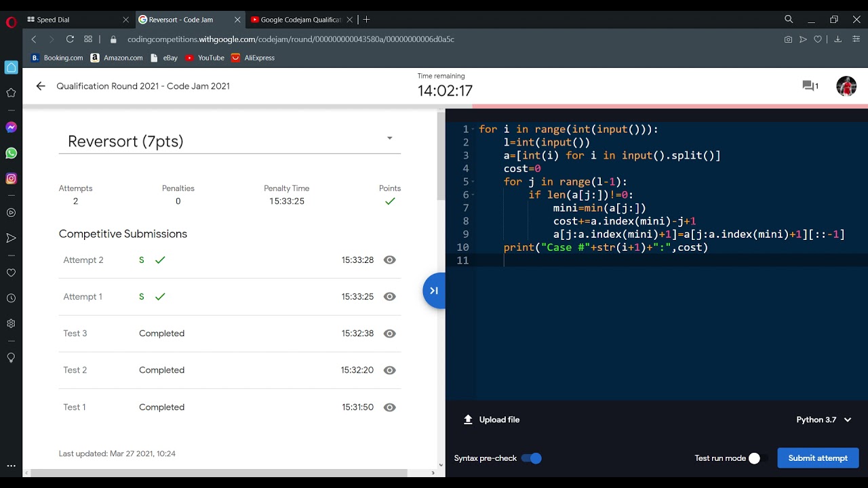Open Opera sidebar home panel icon
This screenshot has height=488, width=868.
click(11, 67)
